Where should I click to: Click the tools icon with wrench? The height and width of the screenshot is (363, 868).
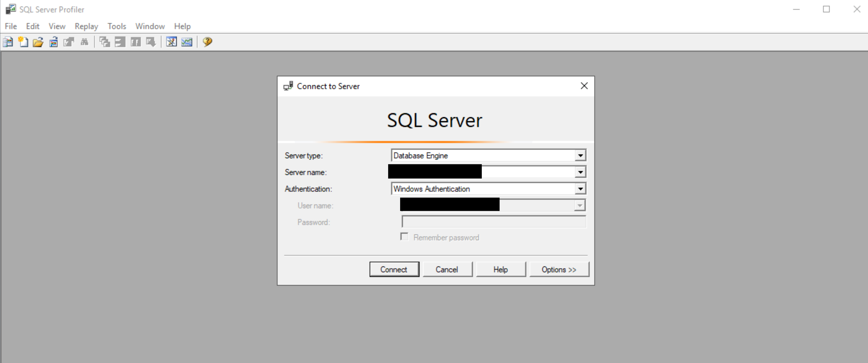tap(171, 42)
